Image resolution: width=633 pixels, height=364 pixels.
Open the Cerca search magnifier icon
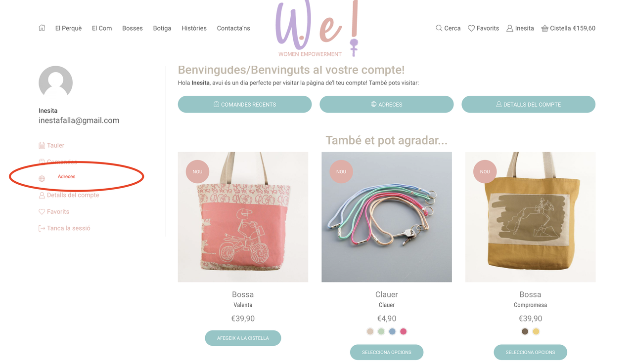click(439, 28)
